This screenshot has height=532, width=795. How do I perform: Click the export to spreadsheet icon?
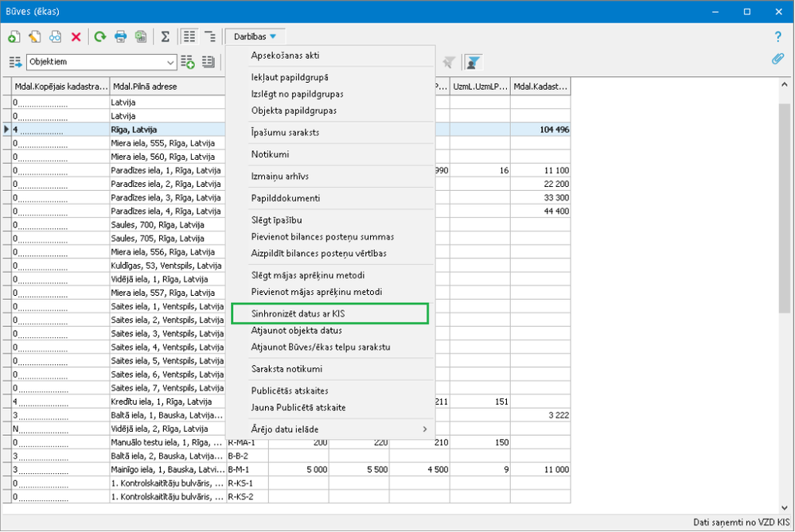[x=141, y=37]
